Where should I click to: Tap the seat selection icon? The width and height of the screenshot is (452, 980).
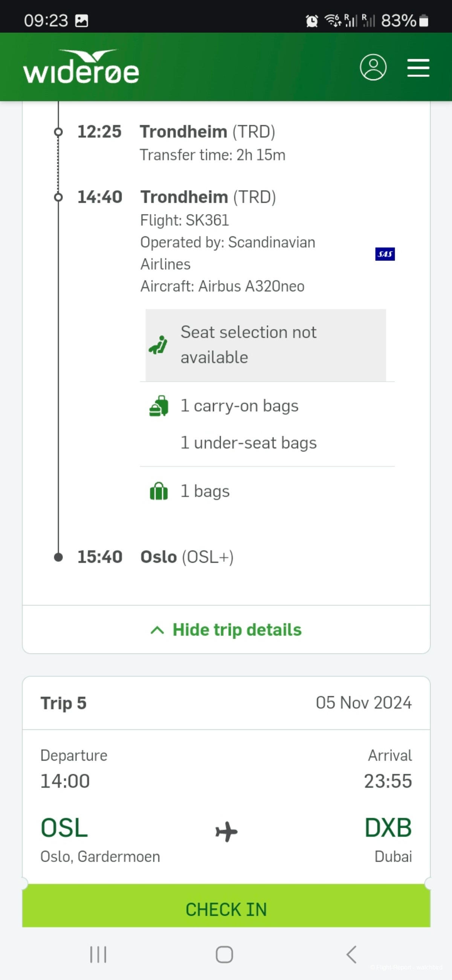coord(158,345)
